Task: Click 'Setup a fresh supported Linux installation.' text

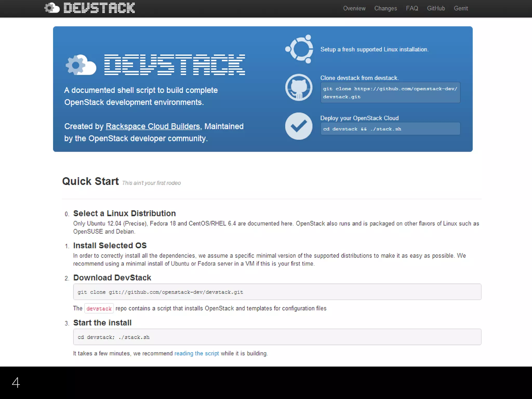Action: (374, 49)
